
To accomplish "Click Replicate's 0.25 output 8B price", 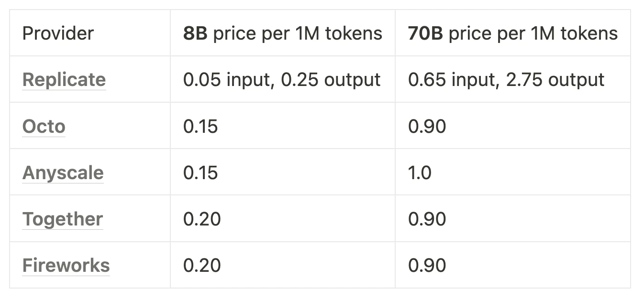I will [331, 79].
